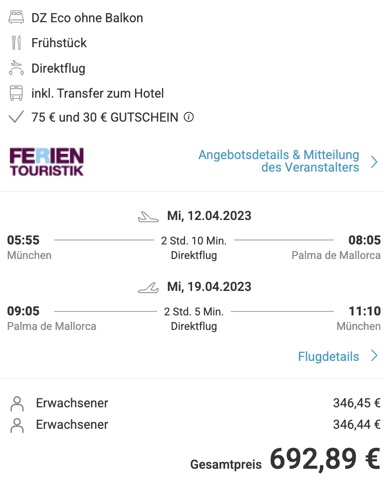Click the second Erwachsener person icon

(17, 425)
